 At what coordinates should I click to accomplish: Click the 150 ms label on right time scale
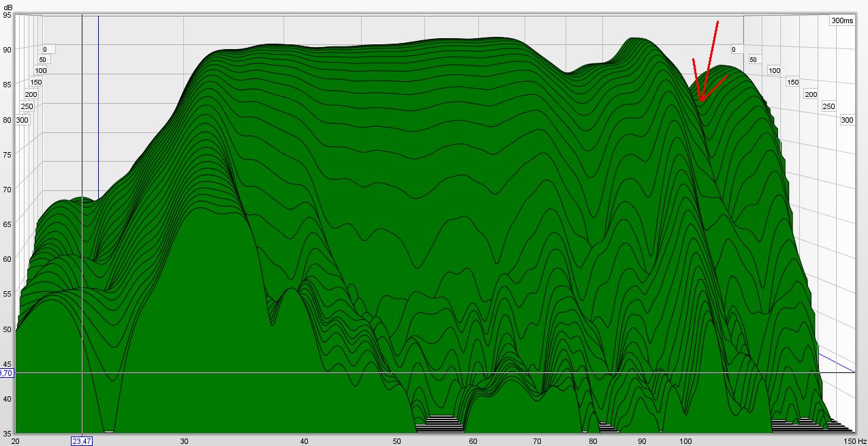coord(792,82)
